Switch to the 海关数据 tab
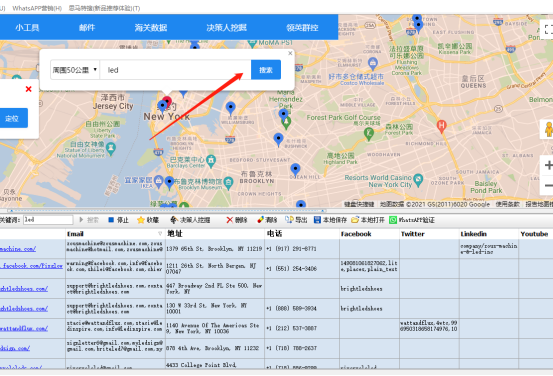 (151, 28)
